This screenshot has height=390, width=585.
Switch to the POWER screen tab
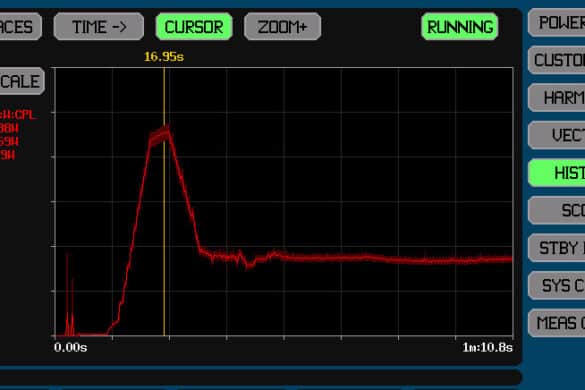557,22
